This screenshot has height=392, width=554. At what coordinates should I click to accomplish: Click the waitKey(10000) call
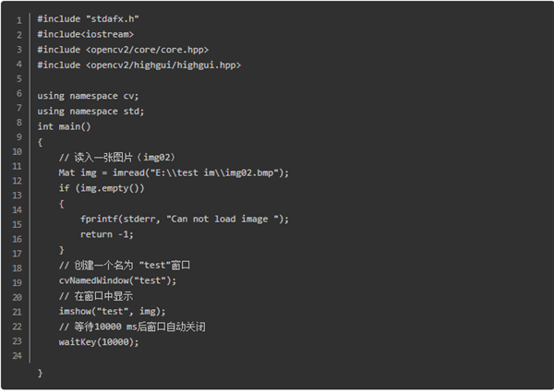point(99,342)
